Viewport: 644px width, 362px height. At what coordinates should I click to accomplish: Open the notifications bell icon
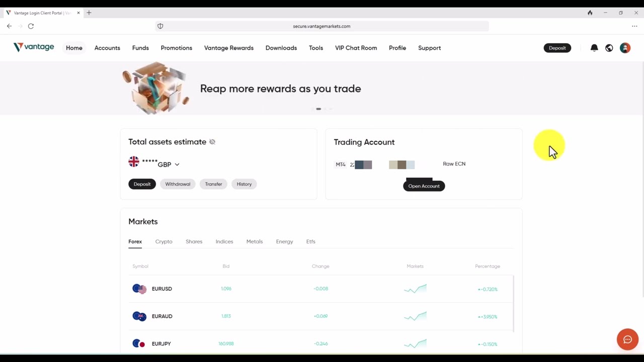coord(594,48)
